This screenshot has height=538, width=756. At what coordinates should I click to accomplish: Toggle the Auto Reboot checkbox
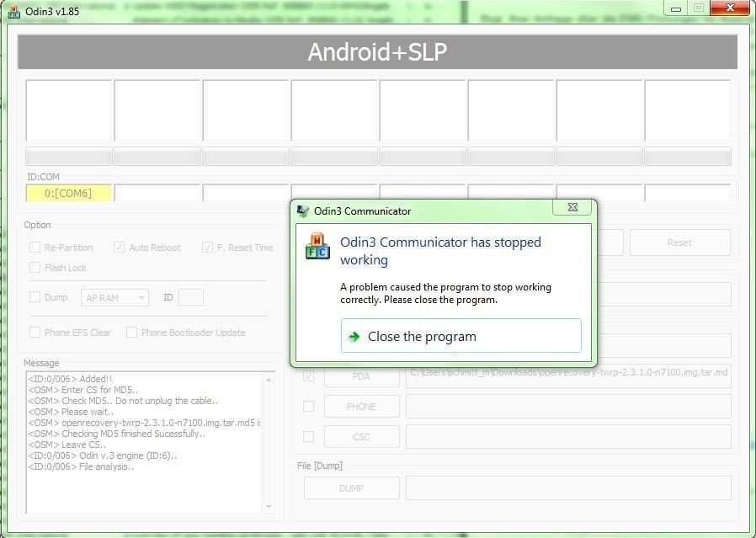click(x=119, y=248)
